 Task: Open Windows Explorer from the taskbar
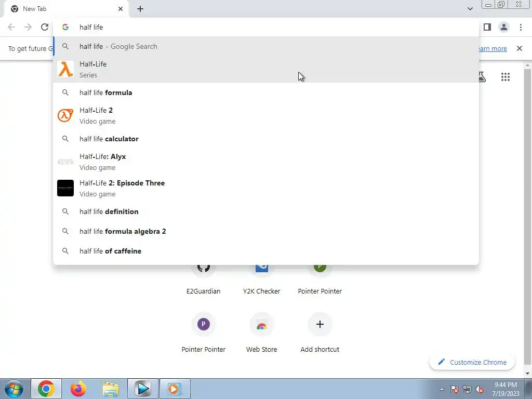tap(111, 389)
